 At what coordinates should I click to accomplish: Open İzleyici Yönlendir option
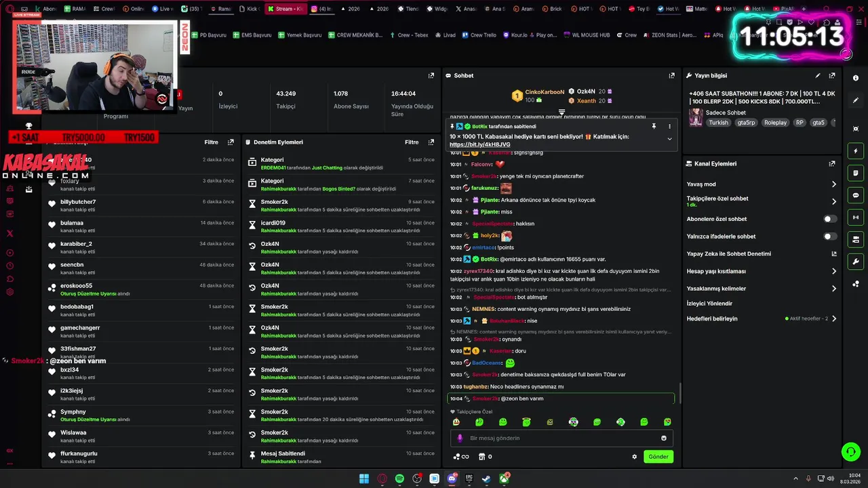click(x=709, y=304)
